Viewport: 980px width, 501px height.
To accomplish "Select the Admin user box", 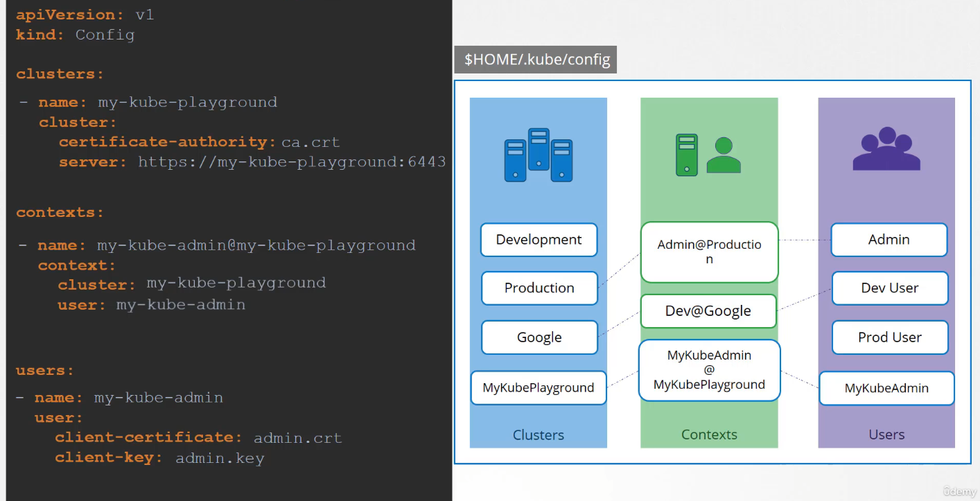I will [889, 240].
